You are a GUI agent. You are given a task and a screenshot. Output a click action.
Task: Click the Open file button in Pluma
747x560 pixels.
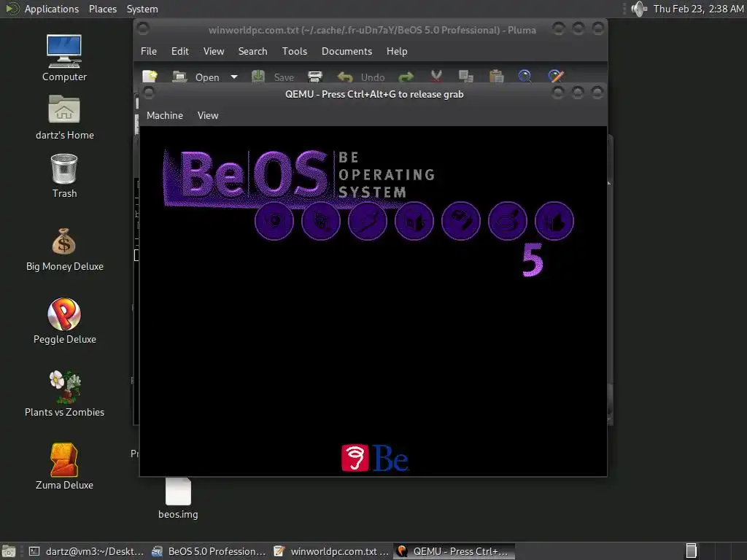[x=196, y=77]
